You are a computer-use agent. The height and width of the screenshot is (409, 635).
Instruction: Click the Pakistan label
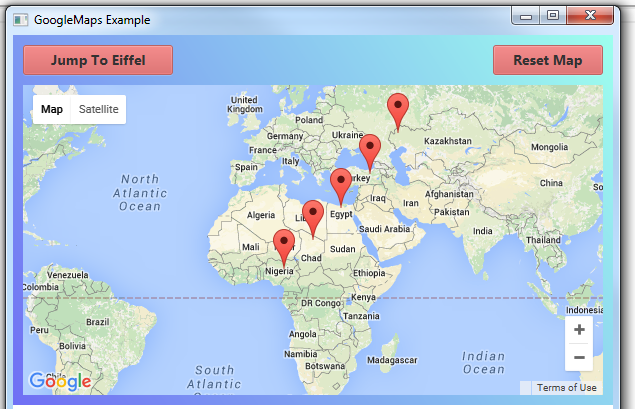pyautogui.click(x=452, y=212)
